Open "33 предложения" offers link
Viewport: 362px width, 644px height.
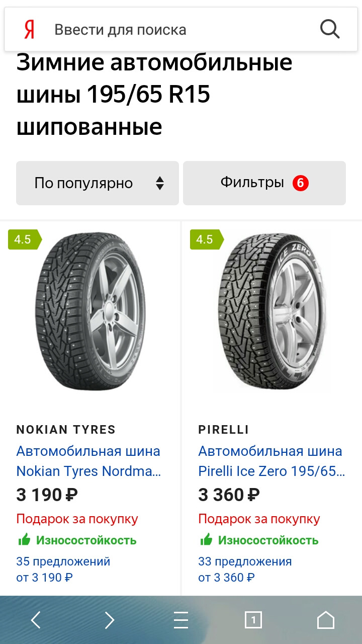coord(245,561)
